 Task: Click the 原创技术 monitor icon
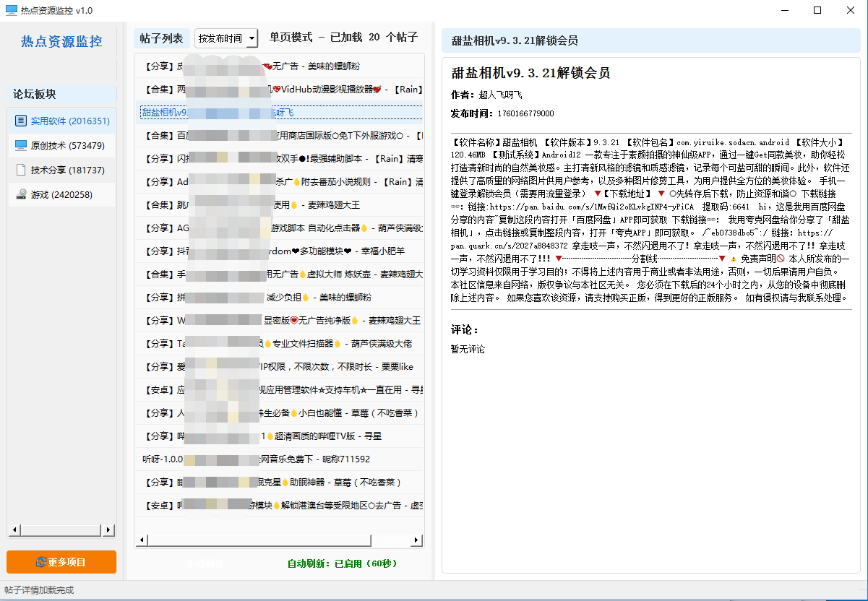tap(22, 146)
